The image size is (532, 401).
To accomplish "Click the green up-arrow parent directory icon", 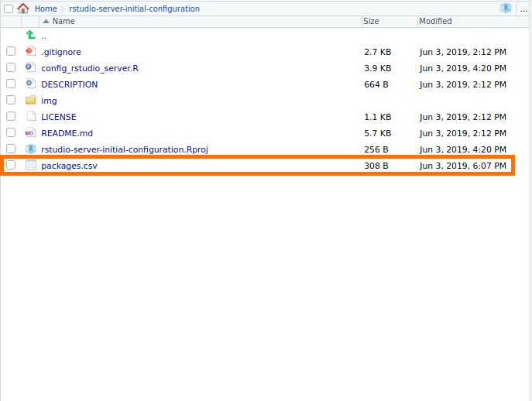I will click(30, 35).
